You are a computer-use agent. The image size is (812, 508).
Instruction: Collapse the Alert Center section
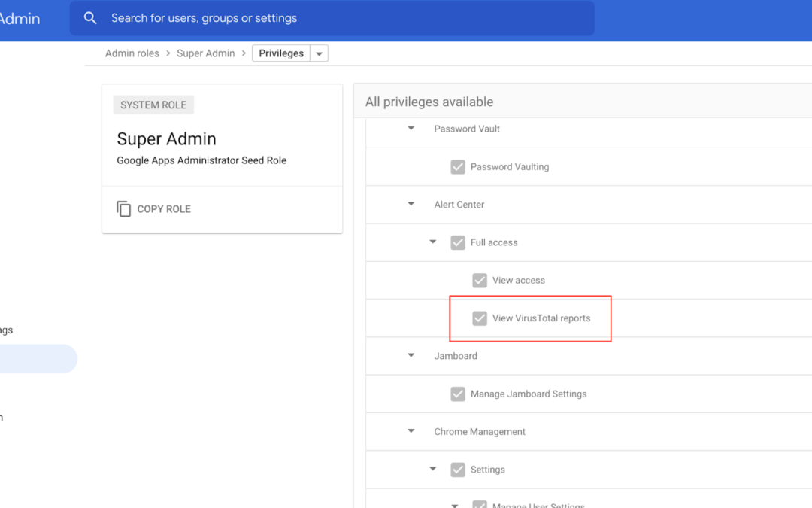411,204
